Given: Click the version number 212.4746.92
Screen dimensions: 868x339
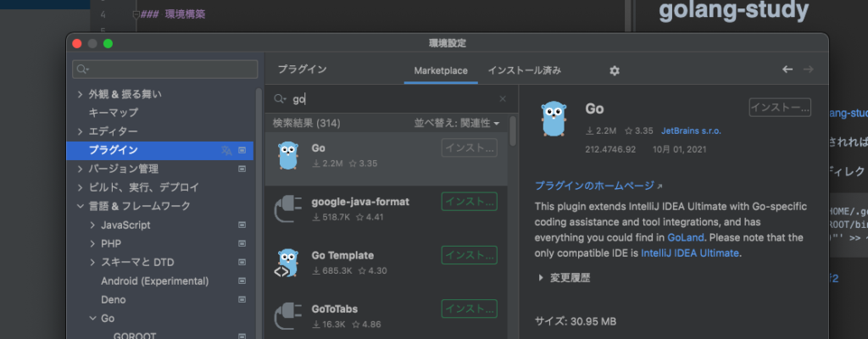Looking at the screenshot, I should pyautogui.click(x=610, y=149).
